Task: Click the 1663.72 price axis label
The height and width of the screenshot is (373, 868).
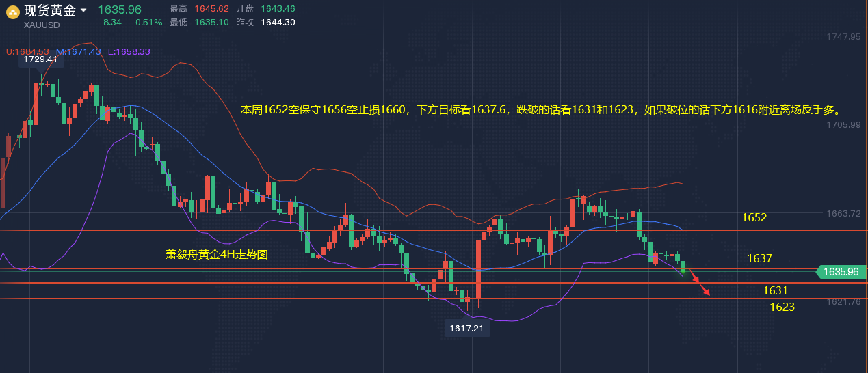Action: pyautogui.click(x=843, y=213)
